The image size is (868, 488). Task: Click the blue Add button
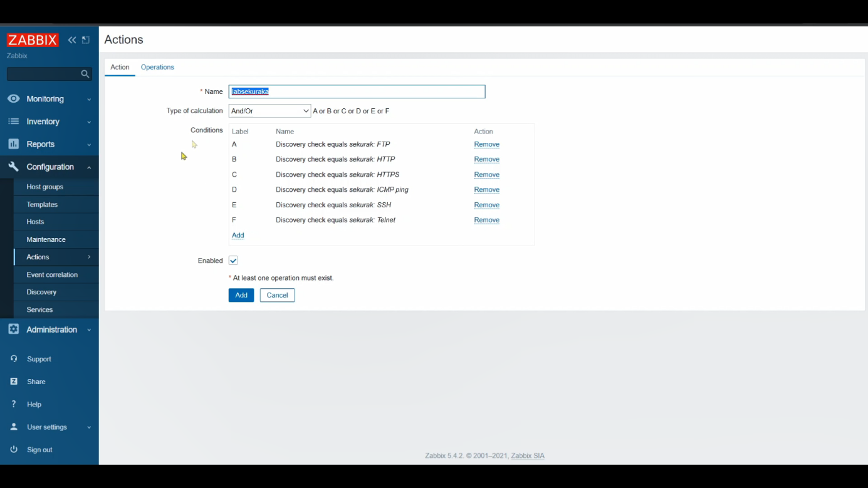(x=241, y=295)
